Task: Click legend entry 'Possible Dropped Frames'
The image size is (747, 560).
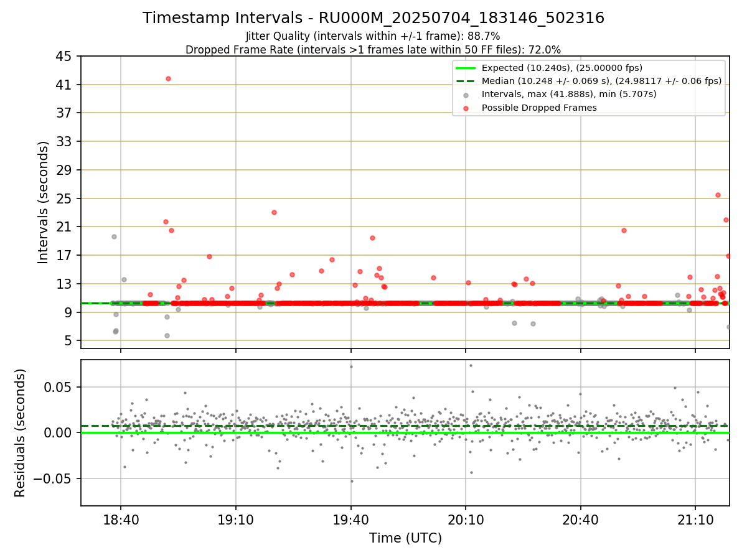Action: point(539,108)
